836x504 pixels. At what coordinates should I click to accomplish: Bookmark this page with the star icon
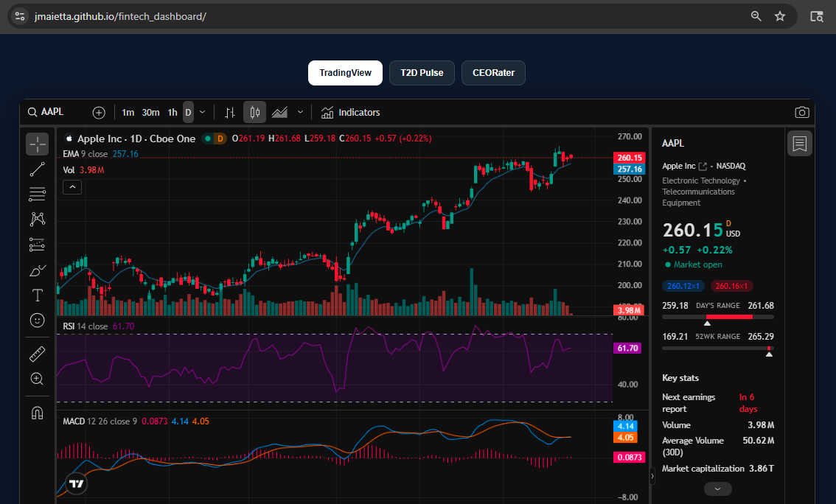[780, 16]
